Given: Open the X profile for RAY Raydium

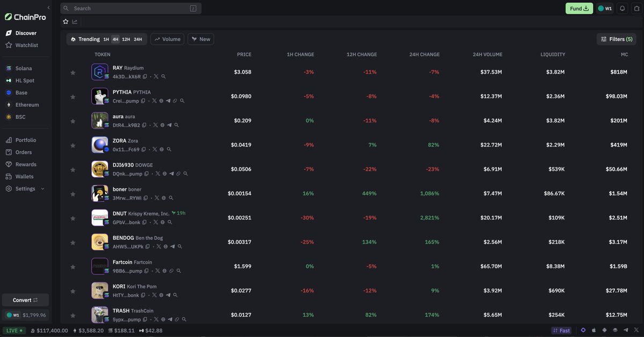Looking at the screenshot, I should click(x=156, y=77).
